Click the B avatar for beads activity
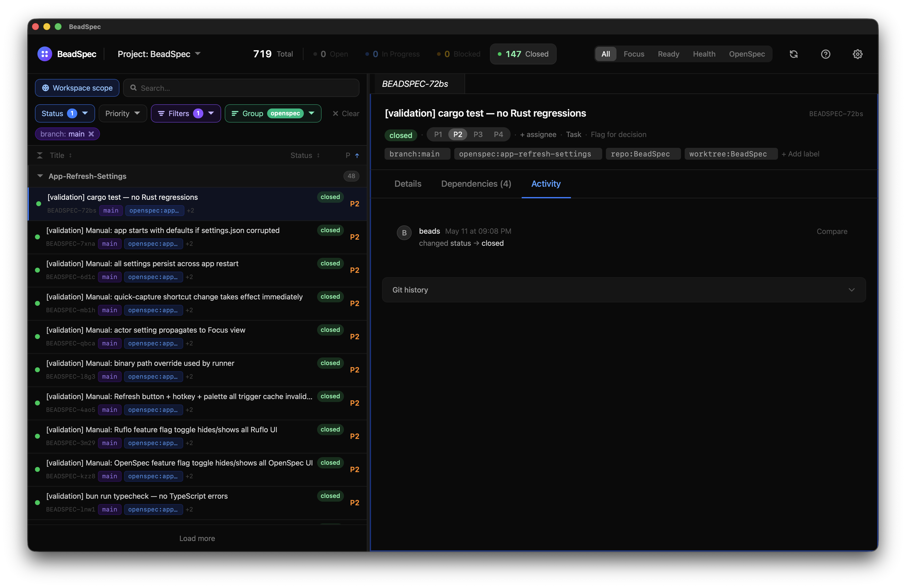 click(404, 233)
